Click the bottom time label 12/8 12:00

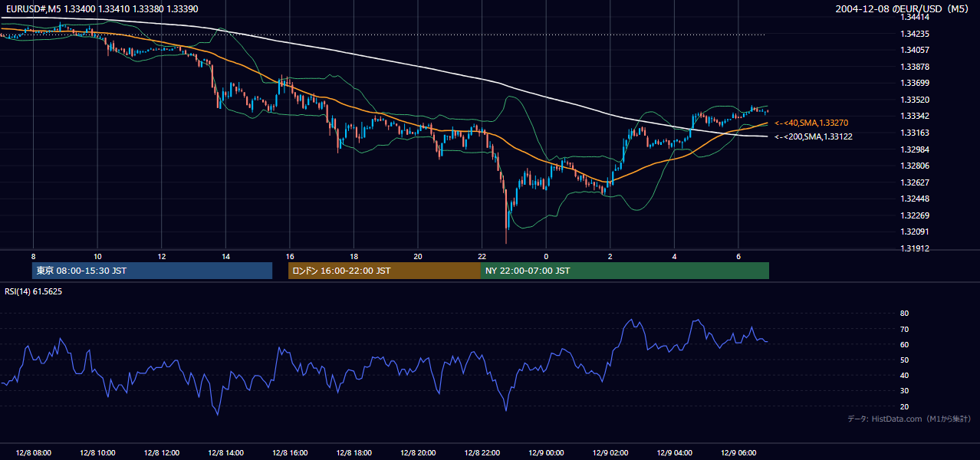162,453
